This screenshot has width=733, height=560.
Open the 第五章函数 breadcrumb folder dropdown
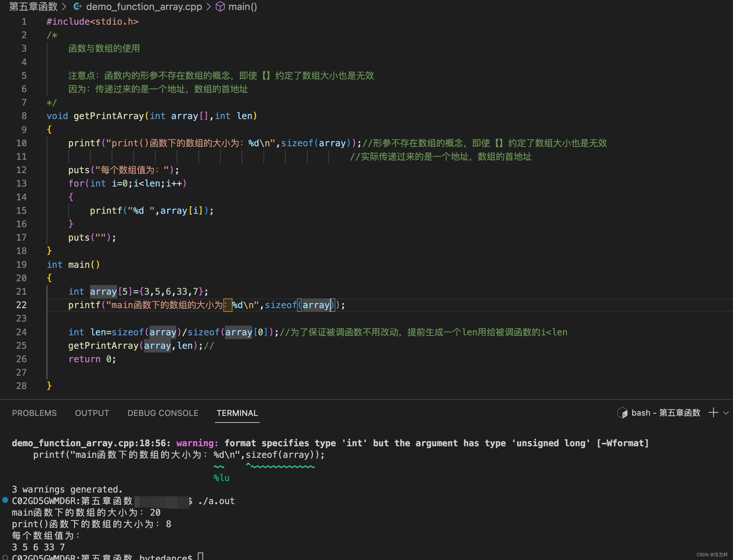(x=33, y=6)
